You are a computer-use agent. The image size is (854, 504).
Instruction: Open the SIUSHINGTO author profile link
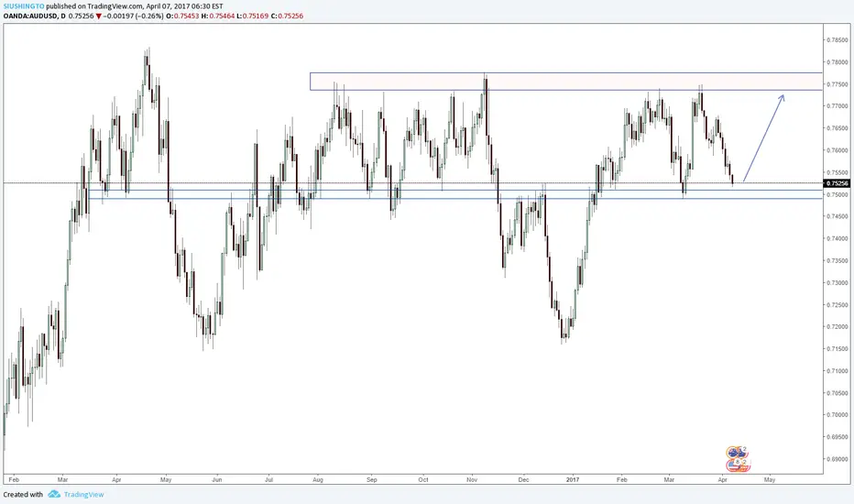click(24, 6)
